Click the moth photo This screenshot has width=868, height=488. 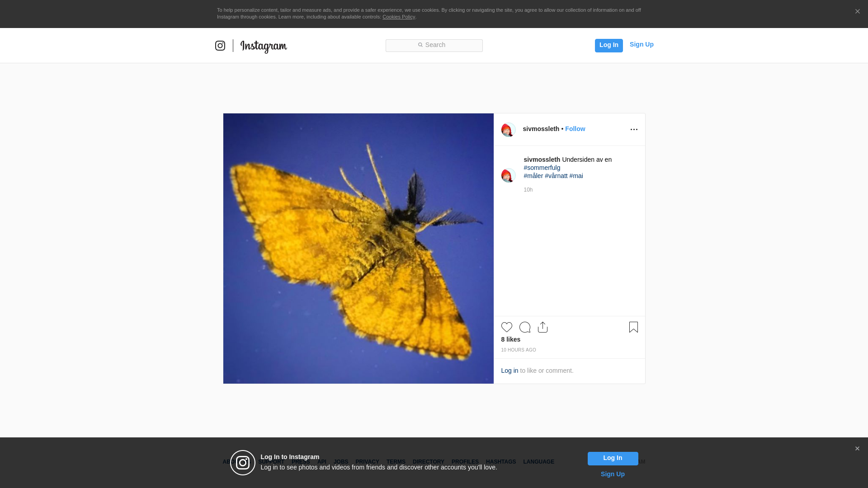(x=358, y=249)
